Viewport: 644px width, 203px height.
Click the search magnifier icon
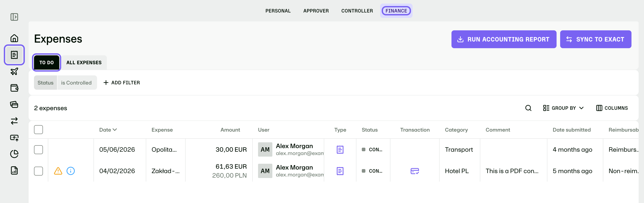pyautogui.click(x=528, y=108)
